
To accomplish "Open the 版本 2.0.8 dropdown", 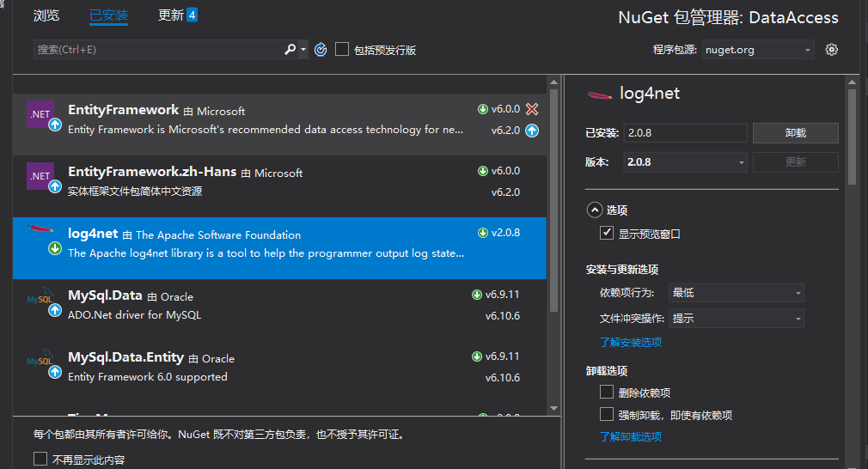I will click(x=685, y=162).
